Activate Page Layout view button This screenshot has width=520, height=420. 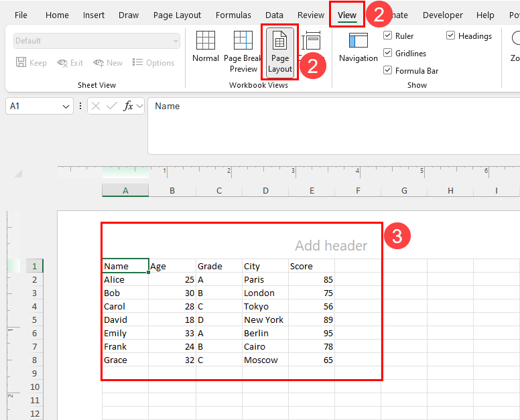[x=280, y=52]
